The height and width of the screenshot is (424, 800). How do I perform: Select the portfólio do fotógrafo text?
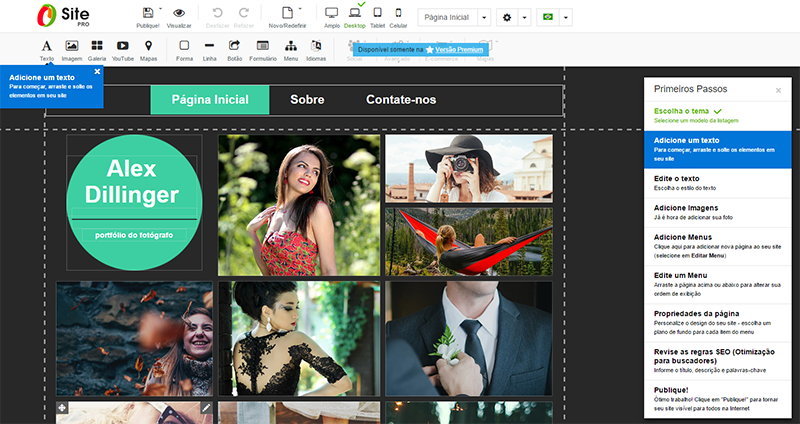pos(134,235)
